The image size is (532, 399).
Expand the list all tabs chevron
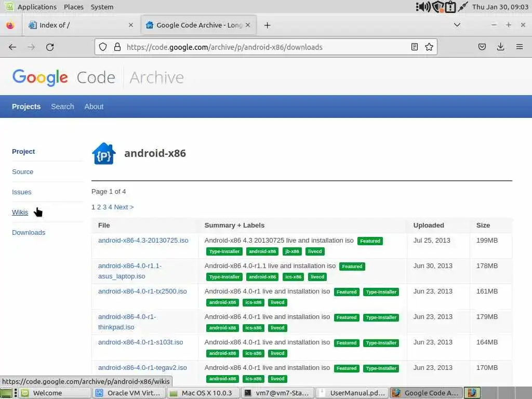457,25
